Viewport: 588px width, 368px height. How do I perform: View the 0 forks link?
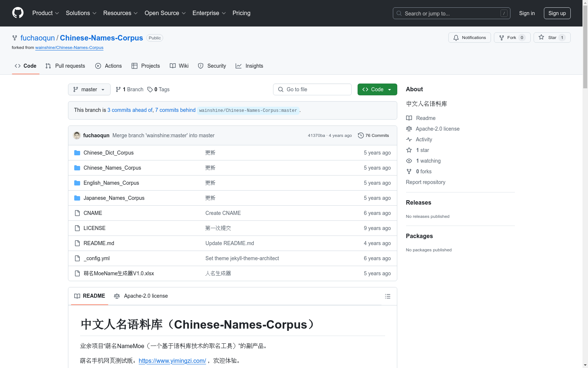(419, 171)
